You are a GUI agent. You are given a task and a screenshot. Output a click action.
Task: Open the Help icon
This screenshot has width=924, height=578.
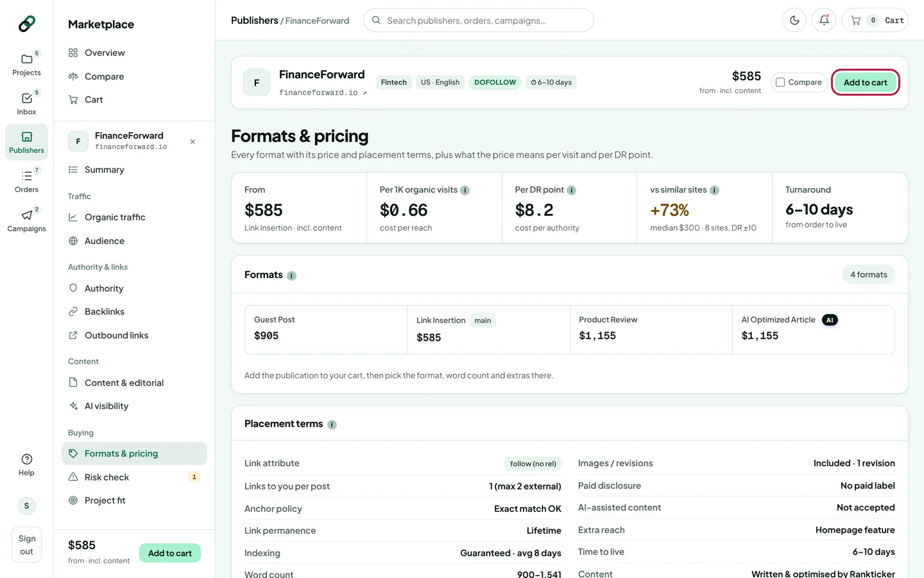tap(26, 464)
